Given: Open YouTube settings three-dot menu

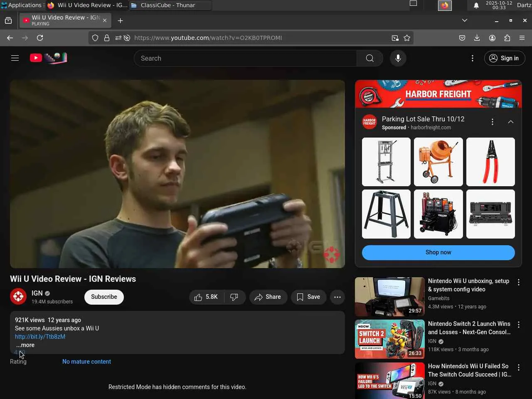Looking at the screenshot, I should [x=472, y=58].
